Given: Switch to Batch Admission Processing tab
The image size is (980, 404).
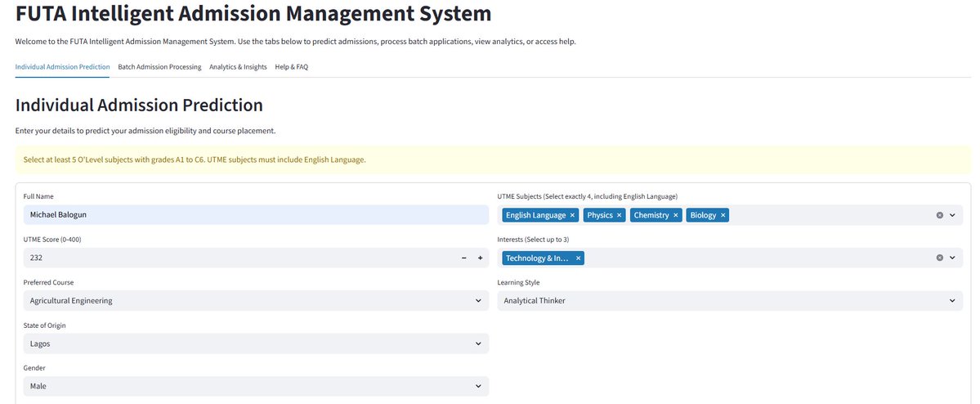Looking at the screenshot, I should pyautogui.click(x=159, y=67).
